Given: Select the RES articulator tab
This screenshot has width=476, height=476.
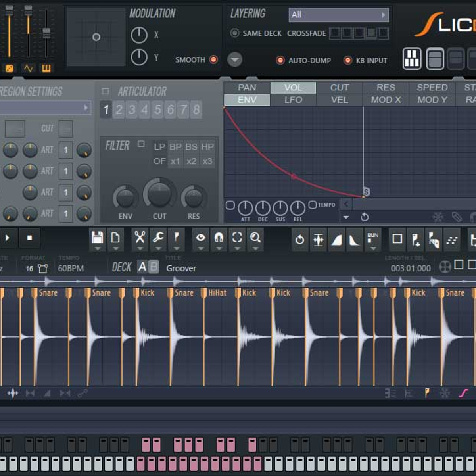Looking at the screenshot, I should coord(386,88).
